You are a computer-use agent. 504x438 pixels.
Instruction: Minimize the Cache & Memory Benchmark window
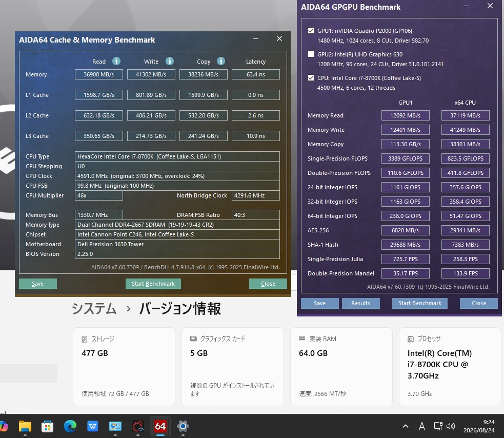click(256, 39)
